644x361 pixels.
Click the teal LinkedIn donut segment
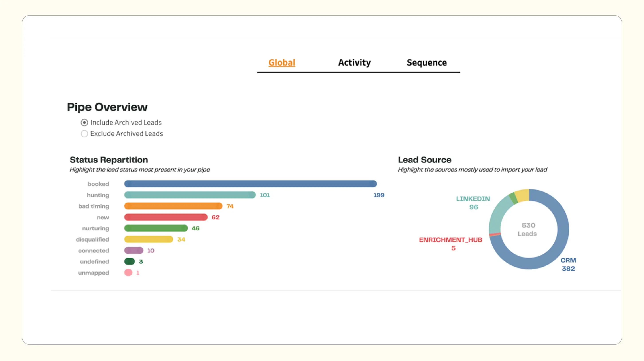coord(498,214)
